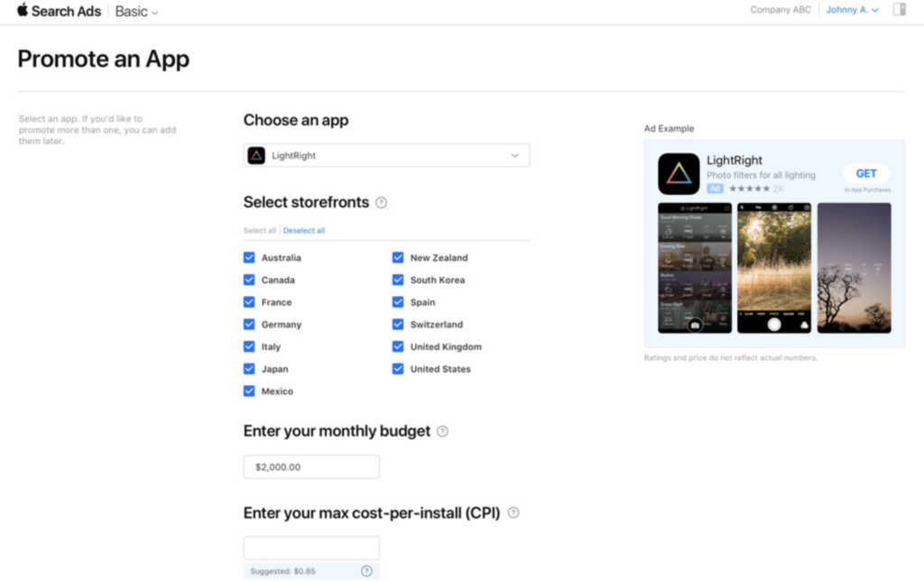Open the help tooltip beside Select storefronts
The height and width of the screenshot is (582, 924).
381,202
